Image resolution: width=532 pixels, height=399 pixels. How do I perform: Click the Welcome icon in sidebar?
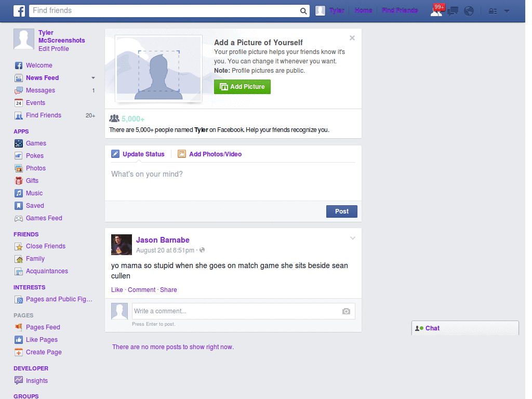19,65
